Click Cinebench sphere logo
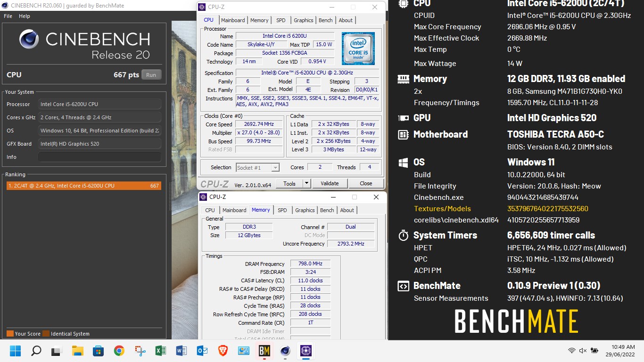644x362 pixels. 29,40
